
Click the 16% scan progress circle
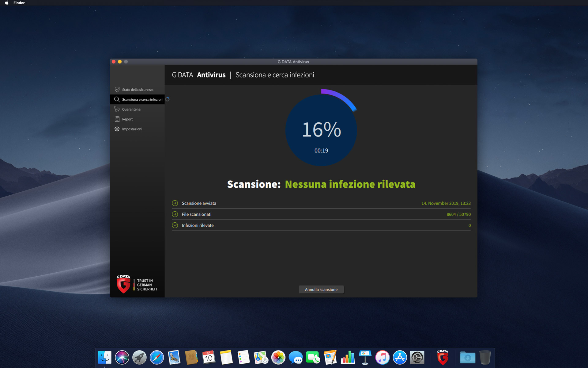coord(321,130)
